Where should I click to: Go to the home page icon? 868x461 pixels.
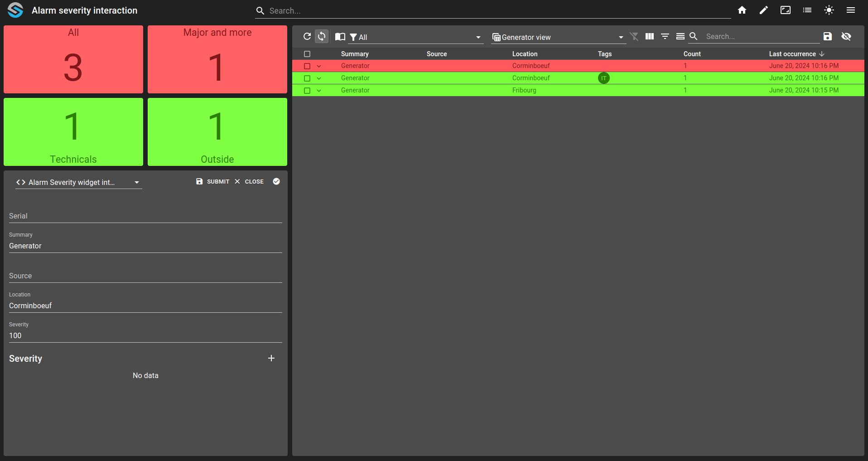742,10
